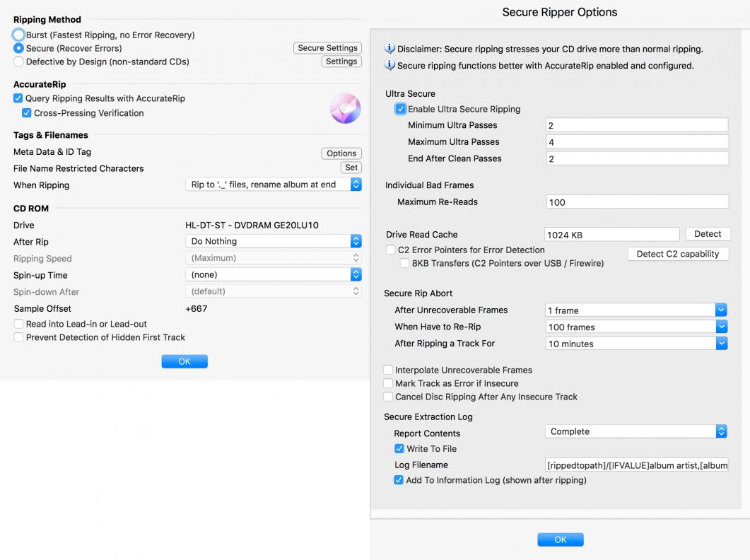Disable Enable Ultra Secure Ripping checkbox
750x560 pixels.
coord(401,109)
